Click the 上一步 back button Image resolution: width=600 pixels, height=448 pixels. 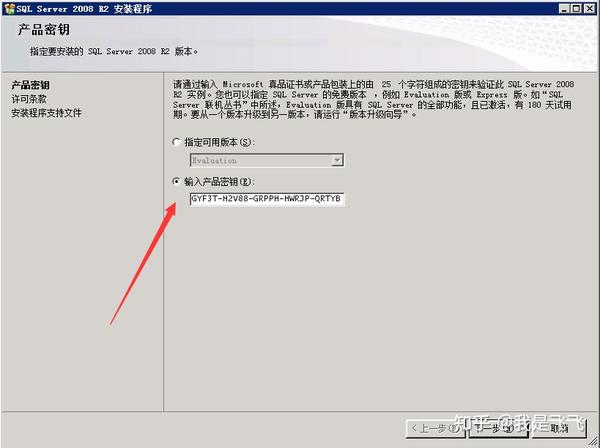435,428
